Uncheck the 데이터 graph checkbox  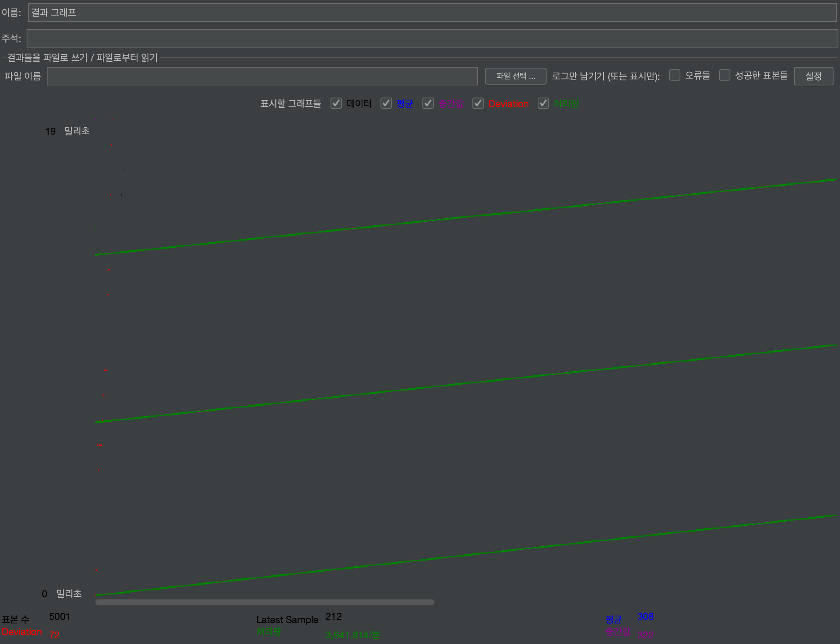point(336,104)
